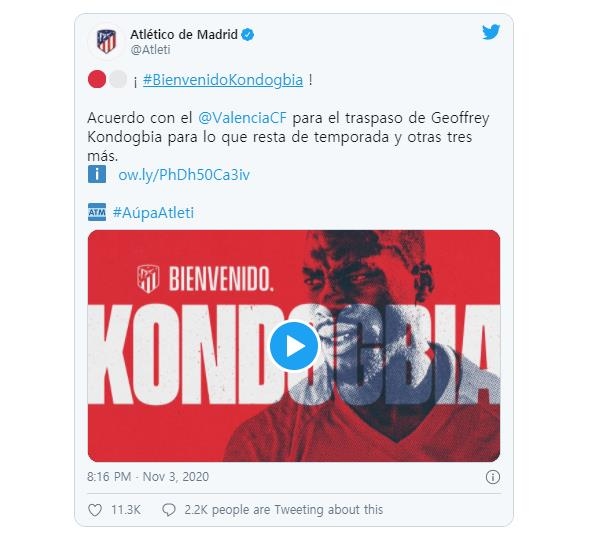This screenshot has height=549, width=590.
Task: Play the Kondogbia welcome video
Action: pyautogui.click(x=294, y=346)
